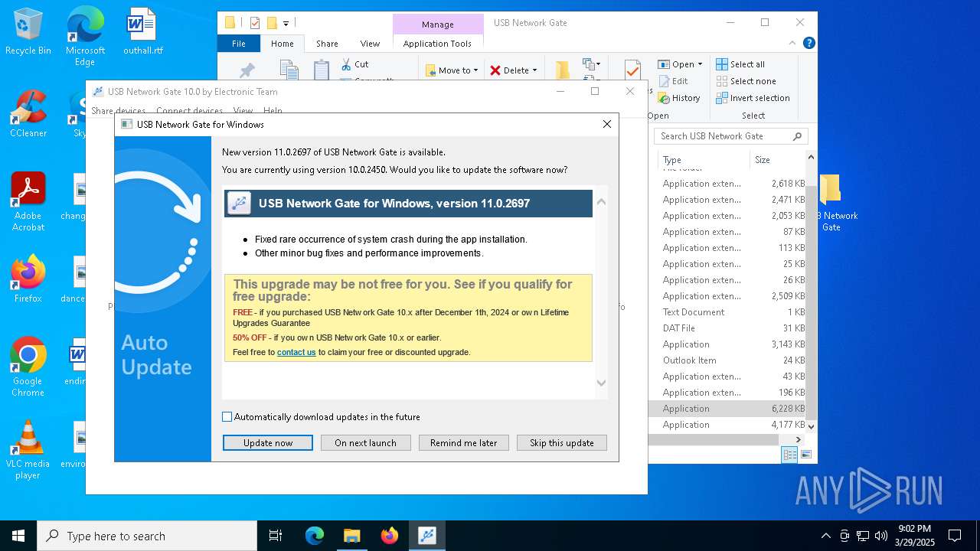The height and width of the screenshot is (551, 980).
Task: Open the Quick Access Toolbar dropdown arrow
Action: pyautogui.click(x=286, y=24)
